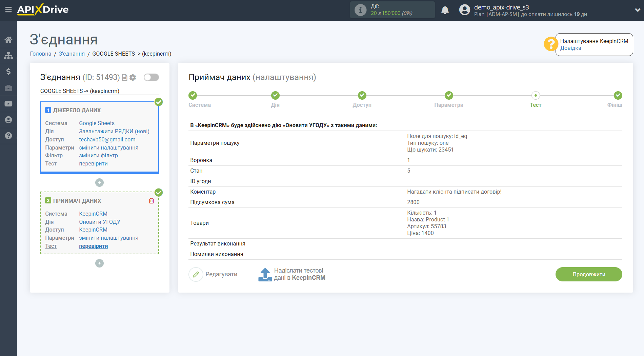Open the help question sidebar icon

click(8, 136)
